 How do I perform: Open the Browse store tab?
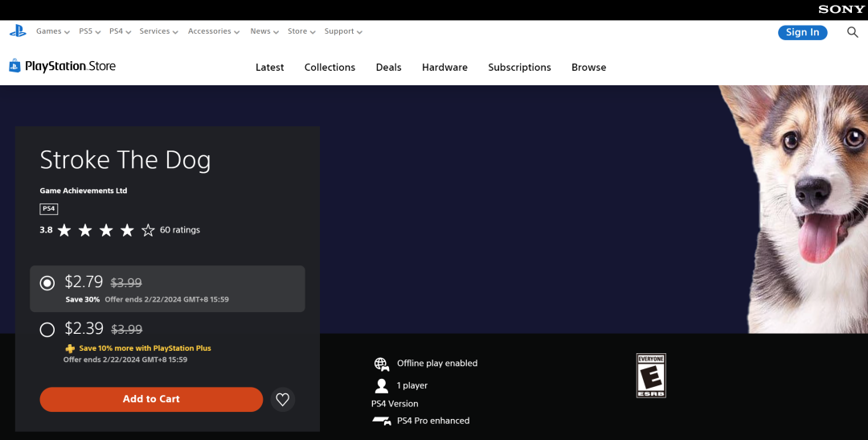(x=589, y=67)
